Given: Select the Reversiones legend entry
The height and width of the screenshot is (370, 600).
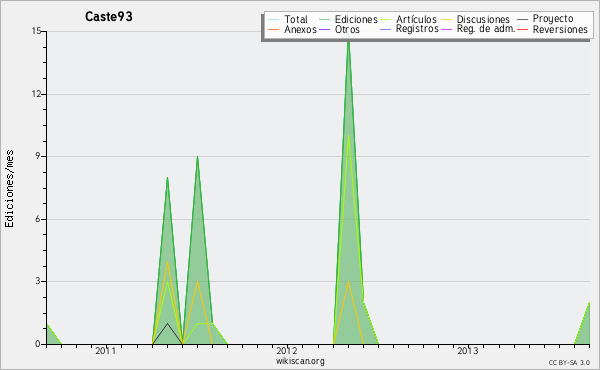Looking at the screenshot, I should tap(560, 29).
